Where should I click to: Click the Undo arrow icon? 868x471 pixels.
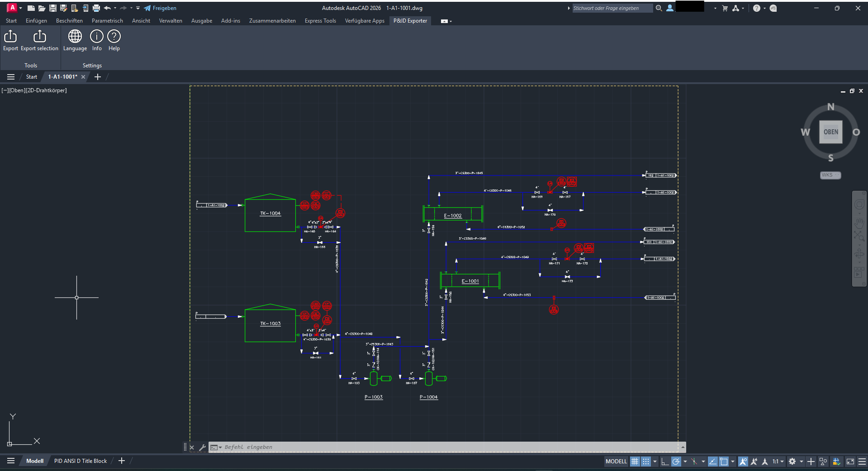[107, 8]
